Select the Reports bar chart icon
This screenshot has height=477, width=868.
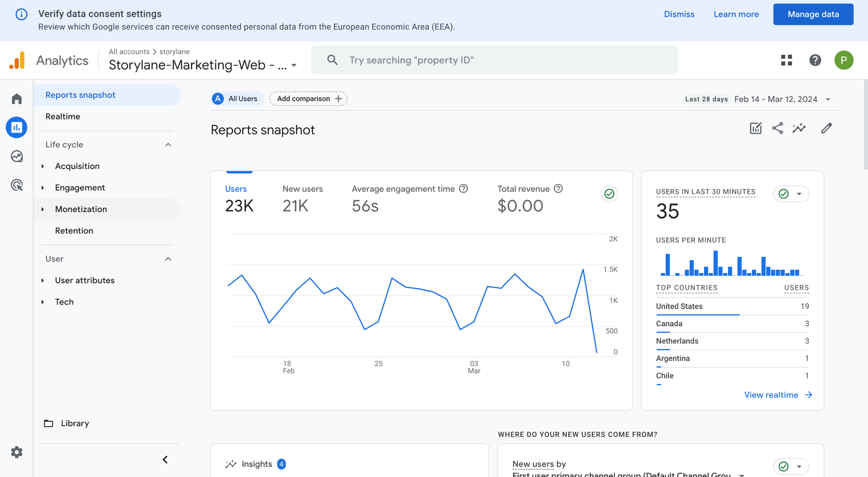(17, 127)
